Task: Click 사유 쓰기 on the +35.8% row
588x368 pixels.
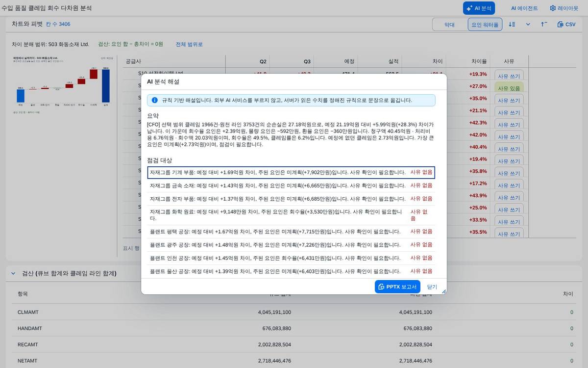Action: click(509, 173)
